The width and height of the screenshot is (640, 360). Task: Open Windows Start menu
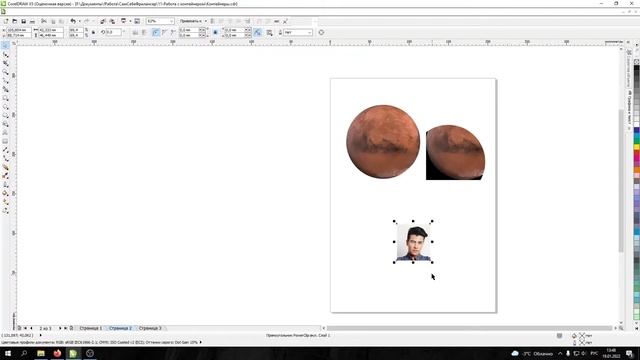7,353
